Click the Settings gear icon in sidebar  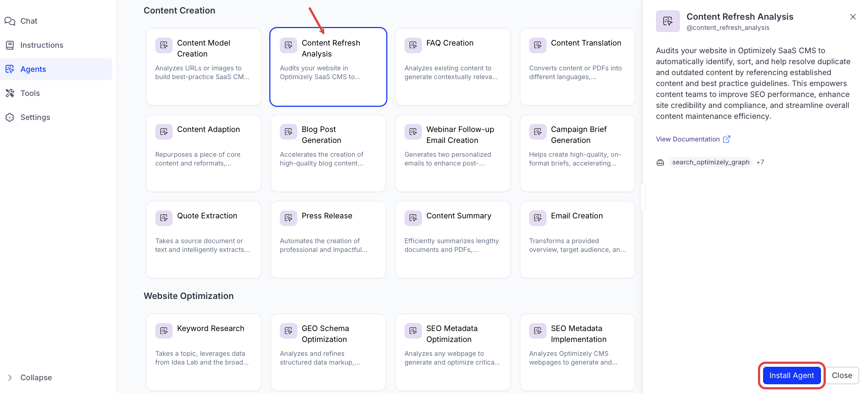10,117
